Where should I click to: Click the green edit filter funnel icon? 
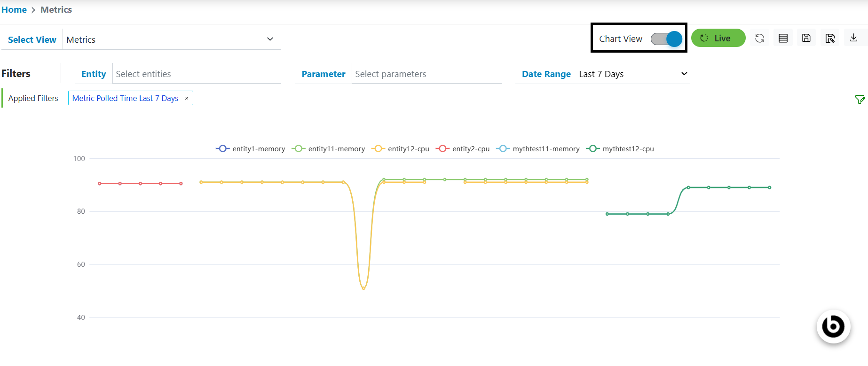860,99
